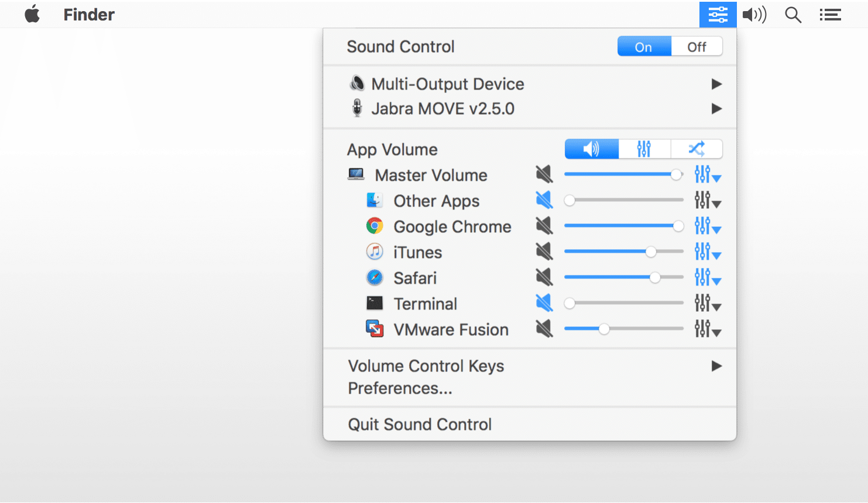Turn Sound Control On

pyautogui.click(x=644, y=47)
